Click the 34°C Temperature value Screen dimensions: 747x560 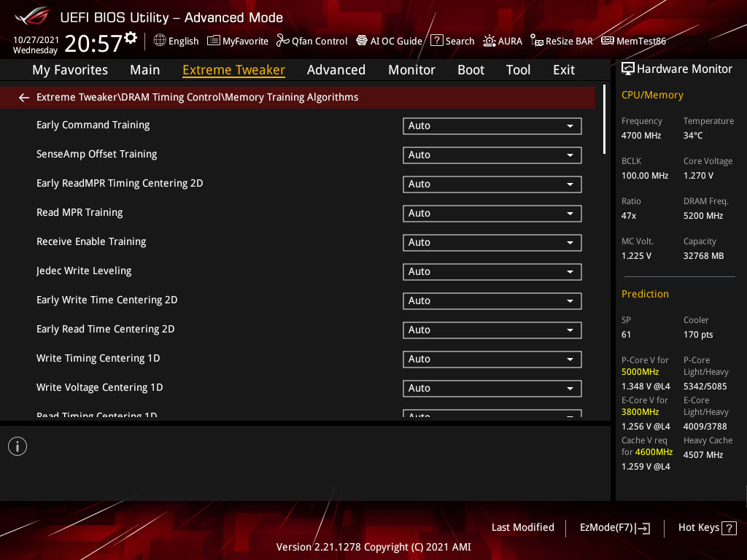pyautogui.click(x=693, y=136)
